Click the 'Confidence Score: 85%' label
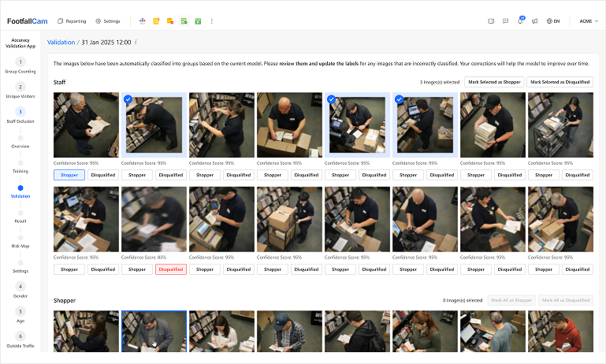This screenshot has height=364, width=606. point(143,258)
